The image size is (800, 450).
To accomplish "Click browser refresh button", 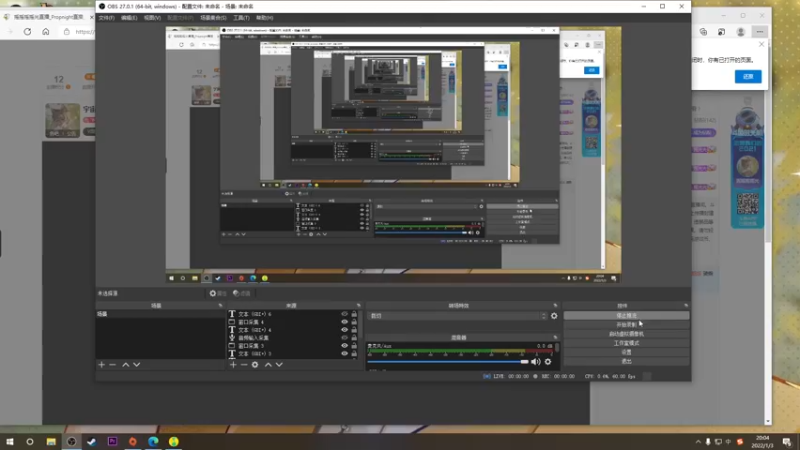I will pyautogui.click(x=28, y=32).
